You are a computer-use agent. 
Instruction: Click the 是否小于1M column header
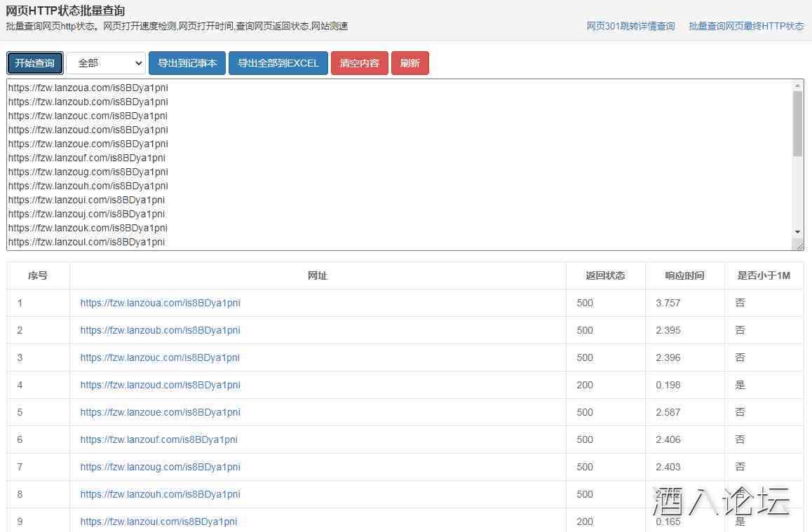pos(764,275)
